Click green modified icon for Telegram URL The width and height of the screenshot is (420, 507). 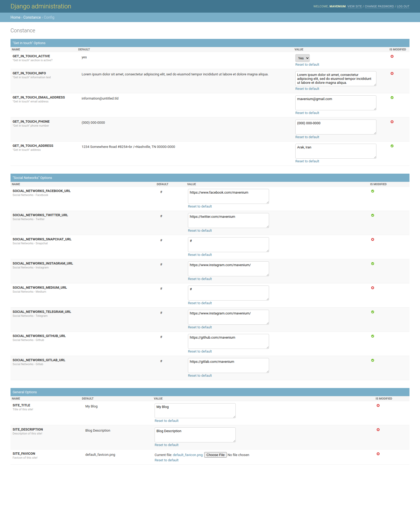[x=372, y=312]
